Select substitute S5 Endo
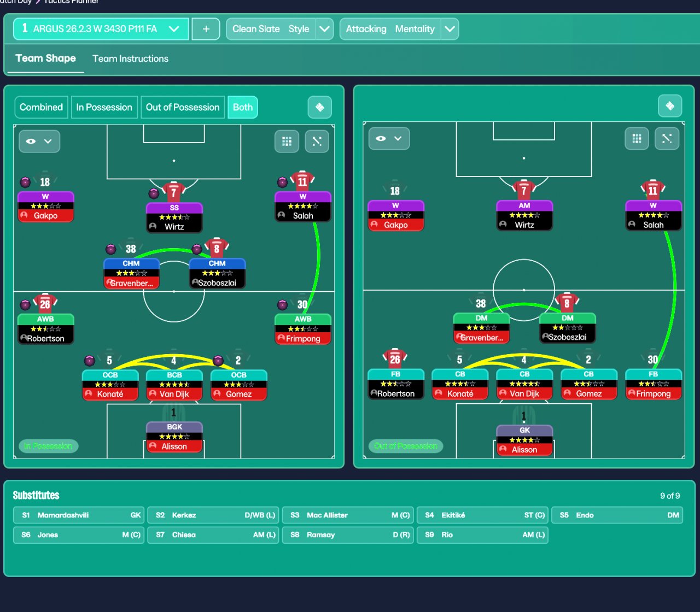Viewport: 700px width, 612px height. 617,515
